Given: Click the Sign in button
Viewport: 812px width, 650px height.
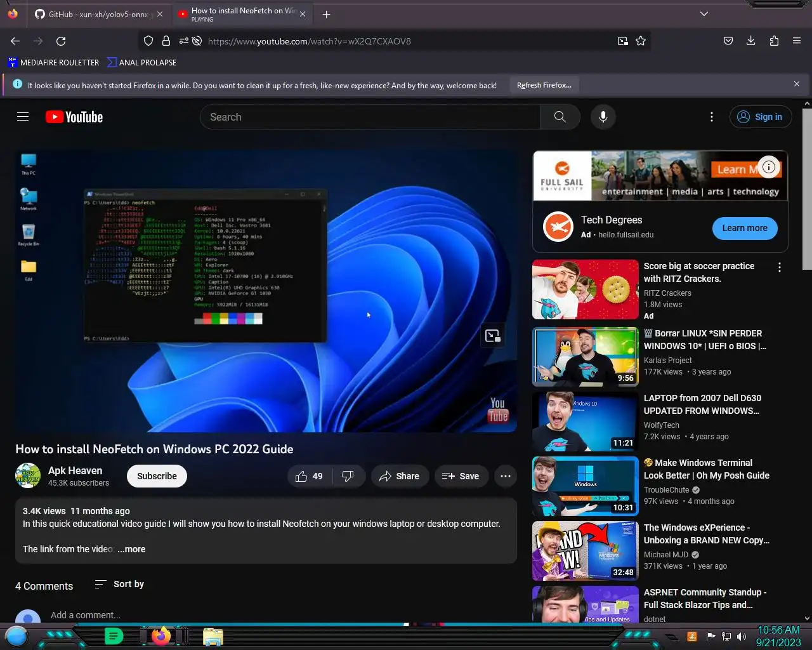Looking at the screenshot, I should 761,117.
